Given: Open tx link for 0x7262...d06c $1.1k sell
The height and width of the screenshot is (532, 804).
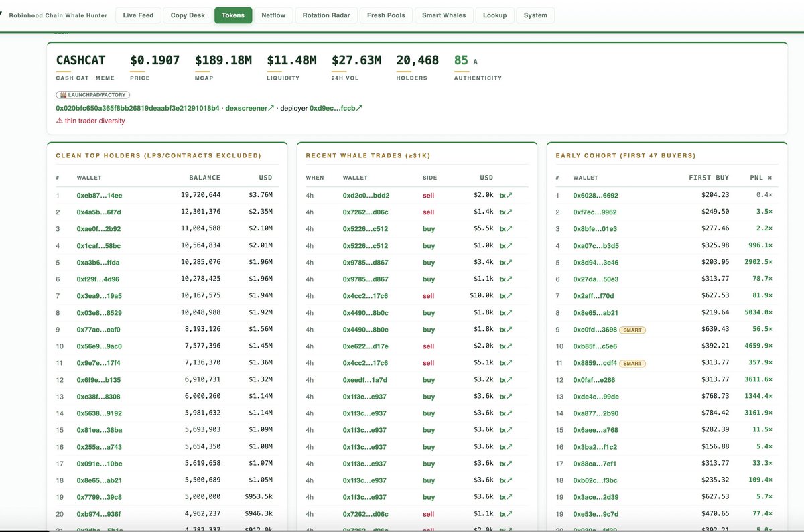Looking at the screenshot, I should pyautogui.click(x=506, y=514).
